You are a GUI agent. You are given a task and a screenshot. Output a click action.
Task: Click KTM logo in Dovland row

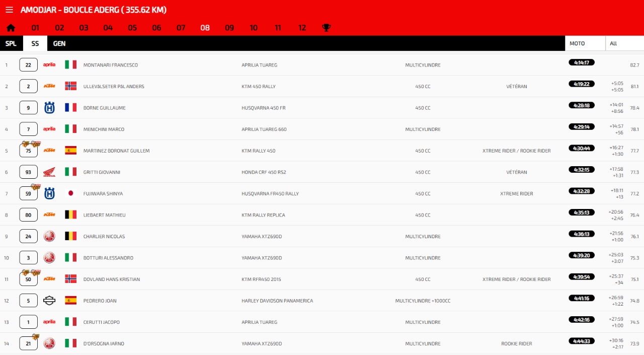click(x=49, y=279)
